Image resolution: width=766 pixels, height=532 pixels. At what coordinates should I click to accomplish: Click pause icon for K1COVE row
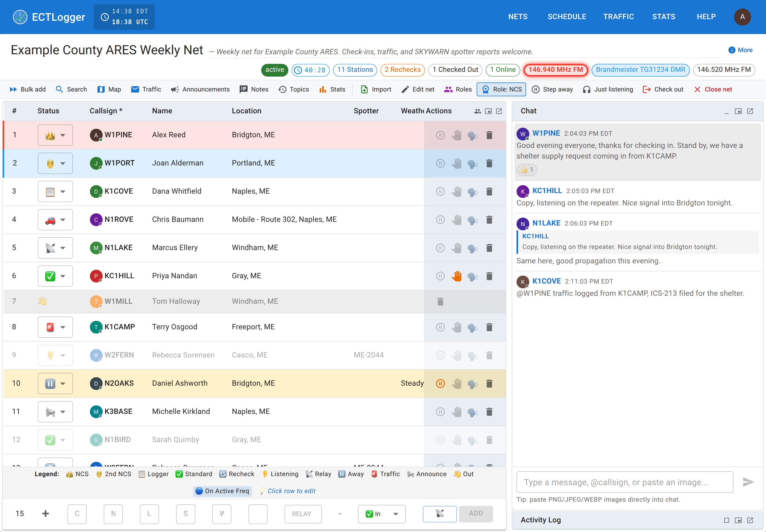click(x=440, y=191)
